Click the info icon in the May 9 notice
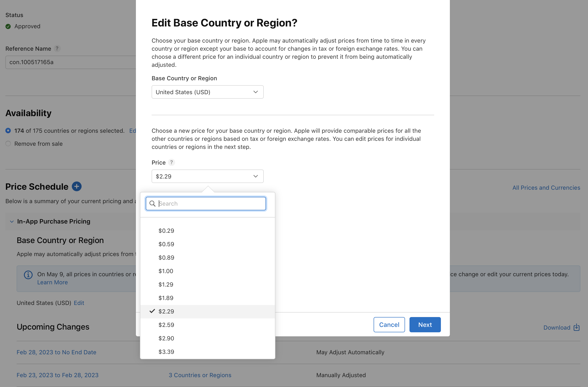 [x=28, y=275]
